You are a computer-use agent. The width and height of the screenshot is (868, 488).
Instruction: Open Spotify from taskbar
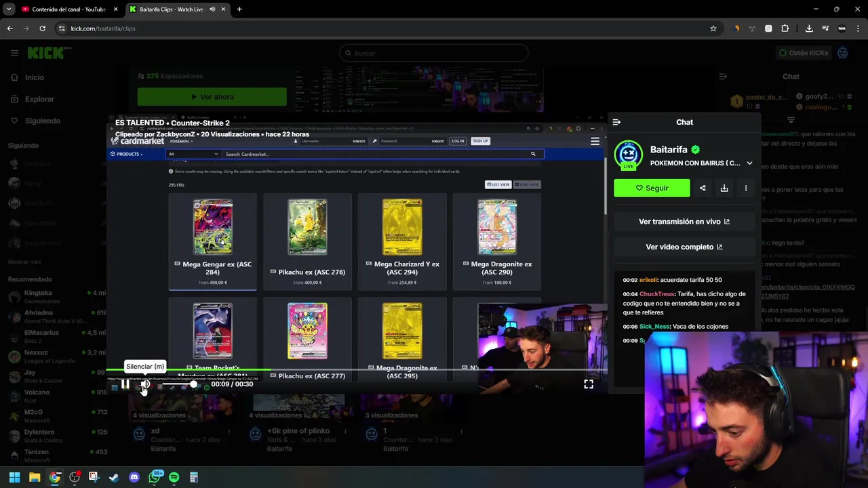pyautogui.click(x=174, y=477)
